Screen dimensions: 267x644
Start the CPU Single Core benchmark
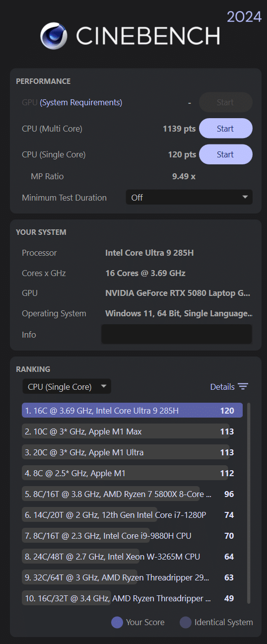click(x=226, y=154)
